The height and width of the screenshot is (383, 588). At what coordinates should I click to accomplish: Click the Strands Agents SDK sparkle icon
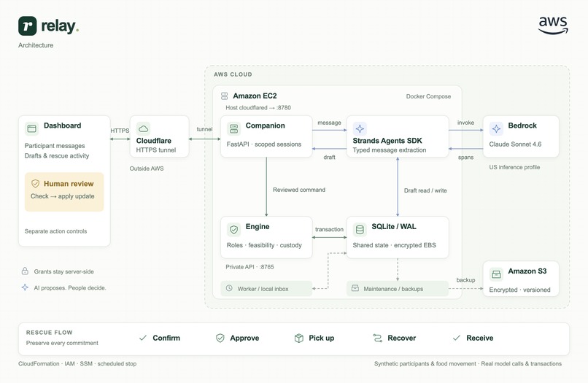360,128
